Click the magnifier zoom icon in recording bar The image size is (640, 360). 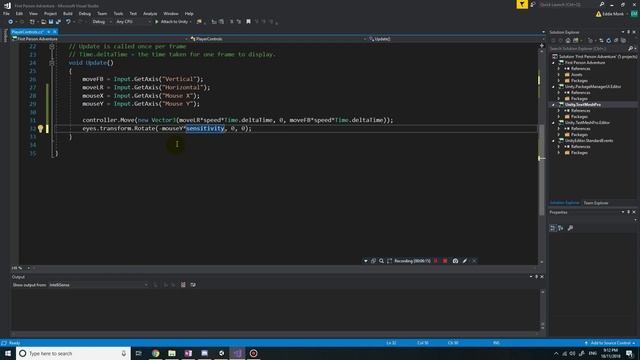click(381, 261)
